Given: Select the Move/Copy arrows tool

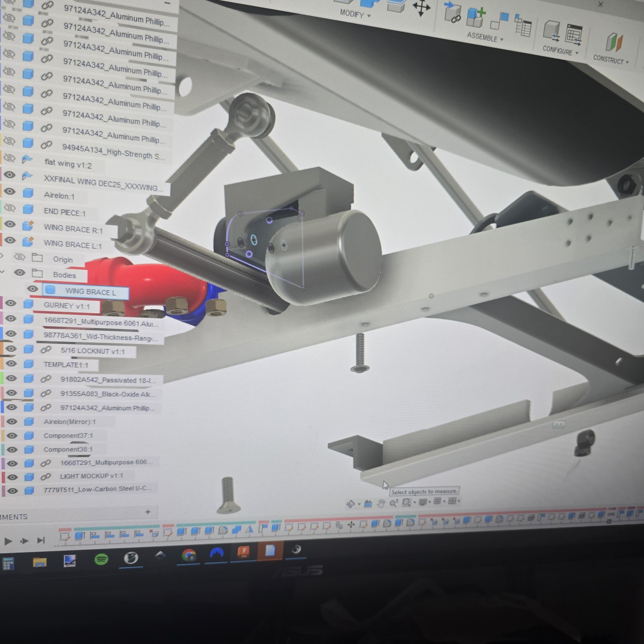Looking at the screenshot, I should [421, 8].
